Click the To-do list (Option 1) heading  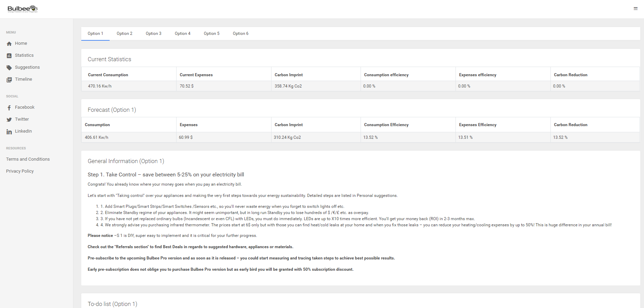[112, 304]
